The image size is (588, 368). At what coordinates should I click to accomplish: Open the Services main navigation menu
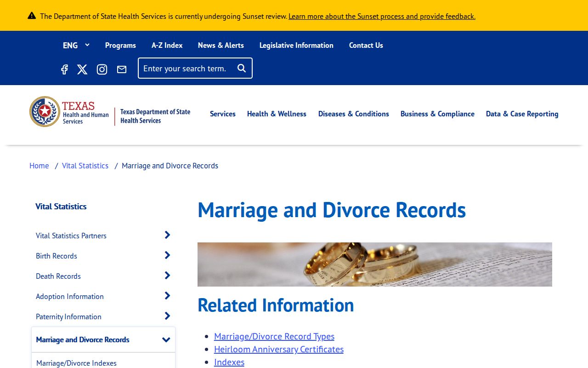(x=223, y=114)
